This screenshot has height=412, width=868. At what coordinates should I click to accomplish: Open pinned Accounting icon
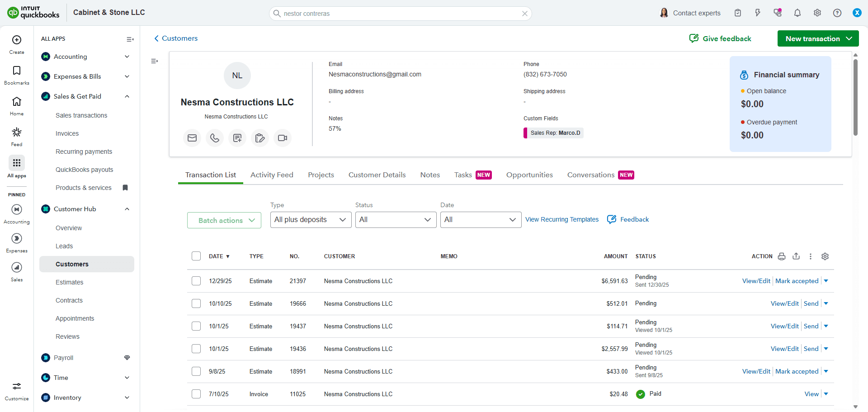tap(17, 209)
